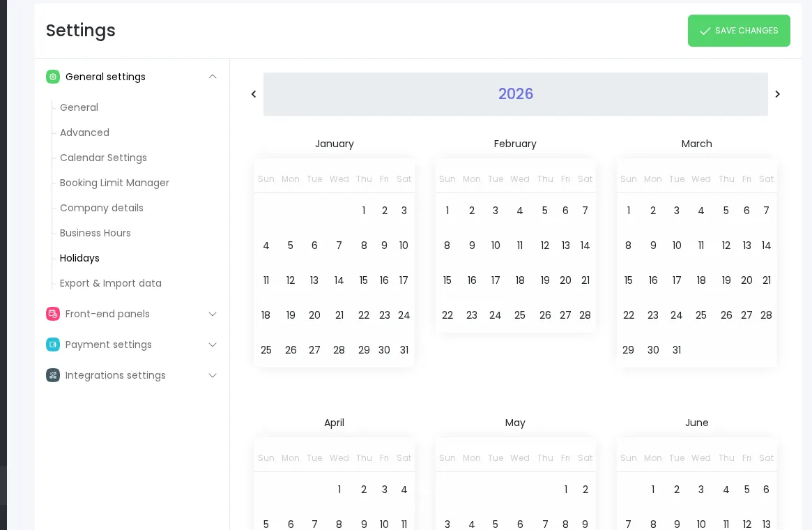The height and width of the screenshot is (530, 812).
Task: Click the January month title
Action: 334,144
